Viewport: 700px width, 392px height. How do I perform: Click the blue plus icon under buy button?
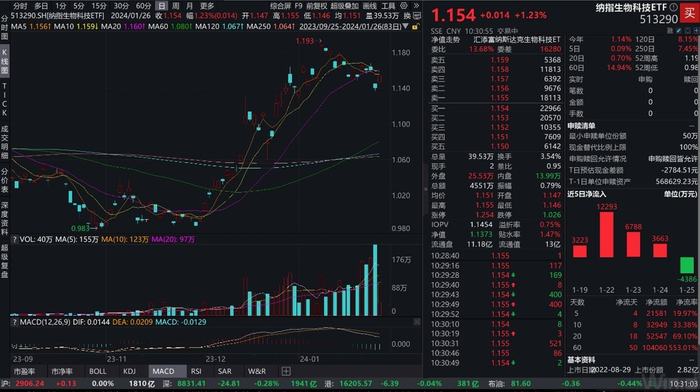pos(696,31)
